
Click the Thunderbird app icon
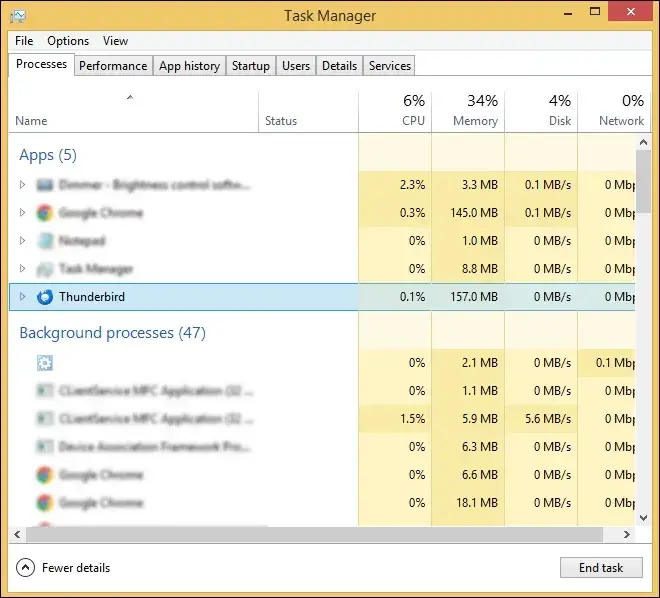[x=44, y=297]
